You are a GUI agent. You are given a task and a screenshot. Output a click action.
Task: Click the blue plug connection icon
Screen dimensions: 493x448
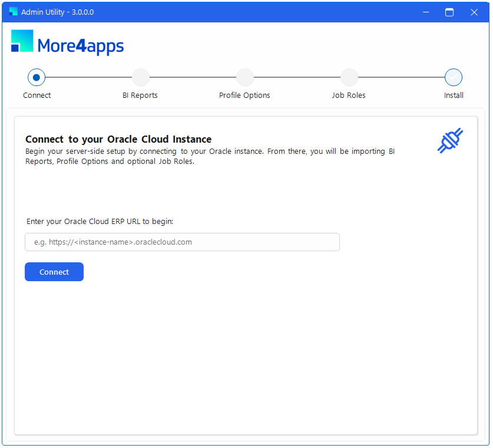[450, 141]
